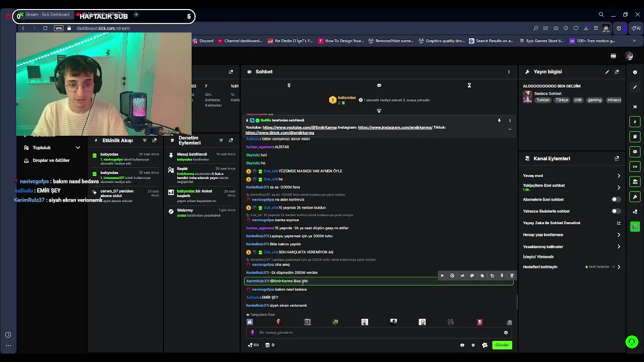Click the badge icon next to Gönder
The image size is (644, 362).
click(x=485, y=345)
